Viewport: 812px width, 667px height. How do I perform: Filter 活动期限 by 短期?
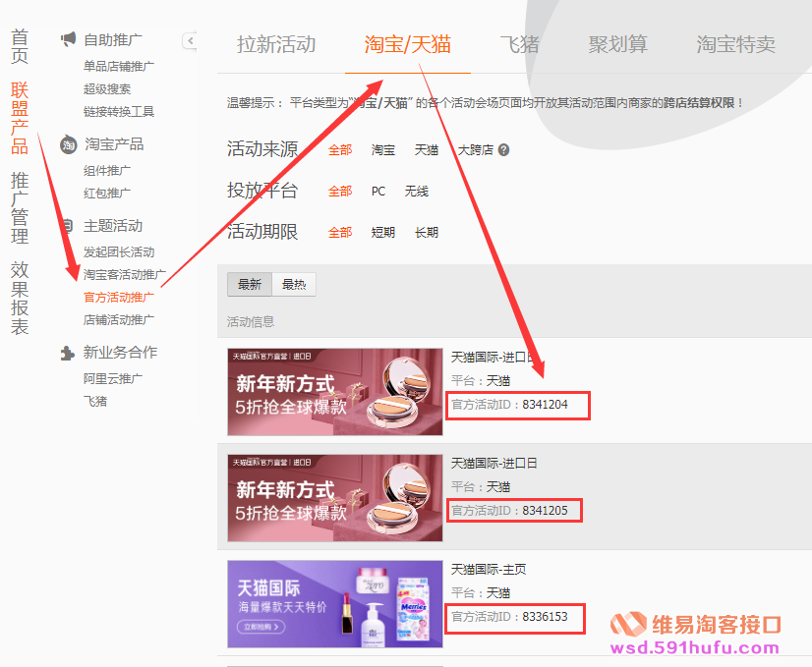(x=383, y=233)
